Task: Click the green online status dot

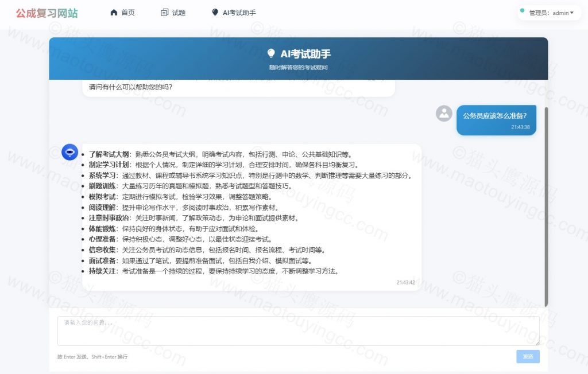Action: (522, 10)
